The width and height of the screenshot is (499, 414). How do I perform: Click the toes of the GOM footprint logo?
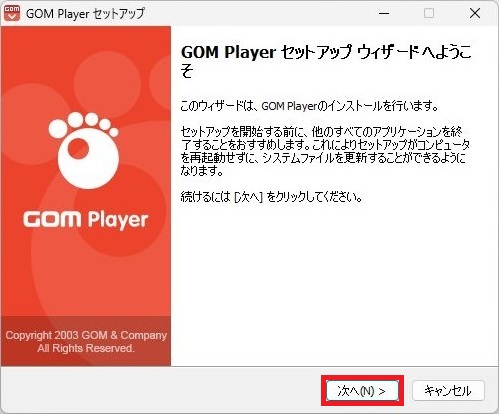click(83, 124)
